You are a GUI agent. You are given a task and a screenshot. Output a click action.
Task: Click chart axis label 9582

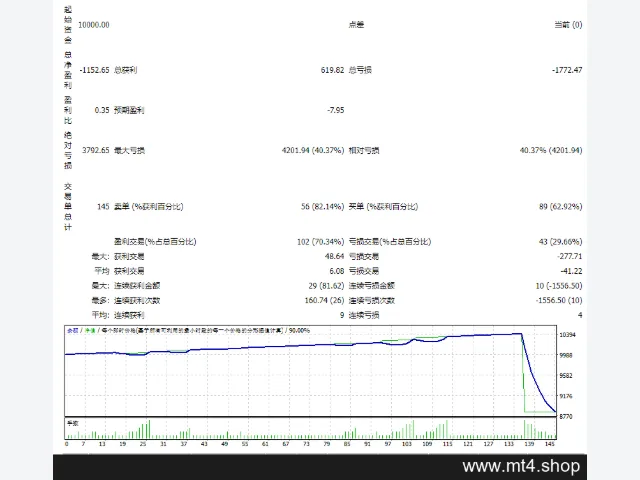[x=566, y=376]
